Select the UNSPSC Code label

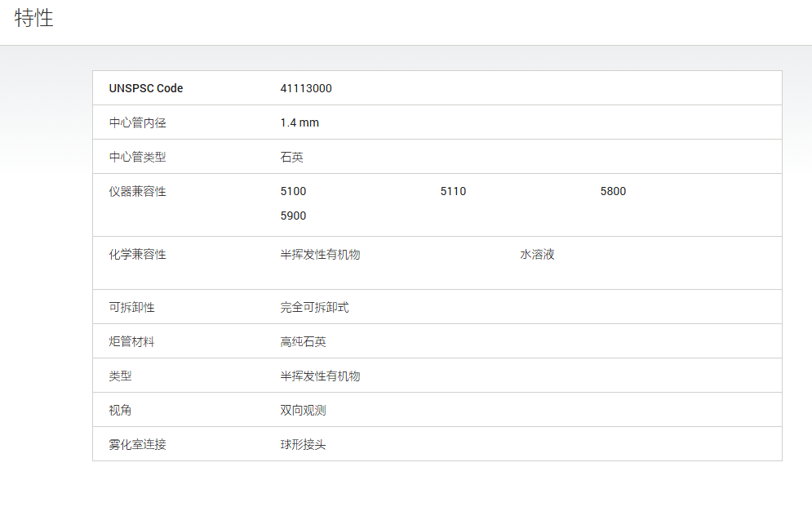click(x=146, y=88)
